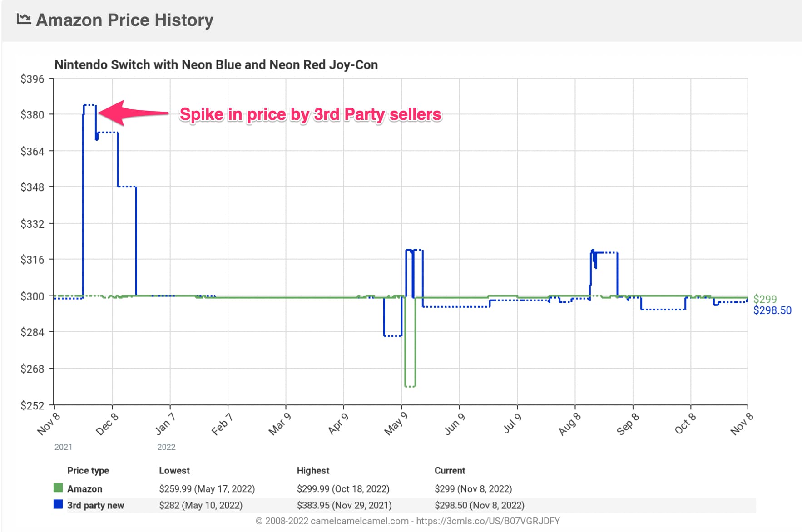Screen dimensions: 802x532
Task: Click the Current column header
Action: coord(450,470)
